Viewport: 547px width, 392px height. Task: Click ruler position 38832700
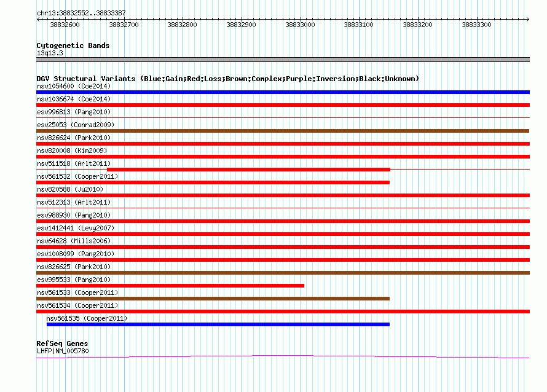pos(124,25)
